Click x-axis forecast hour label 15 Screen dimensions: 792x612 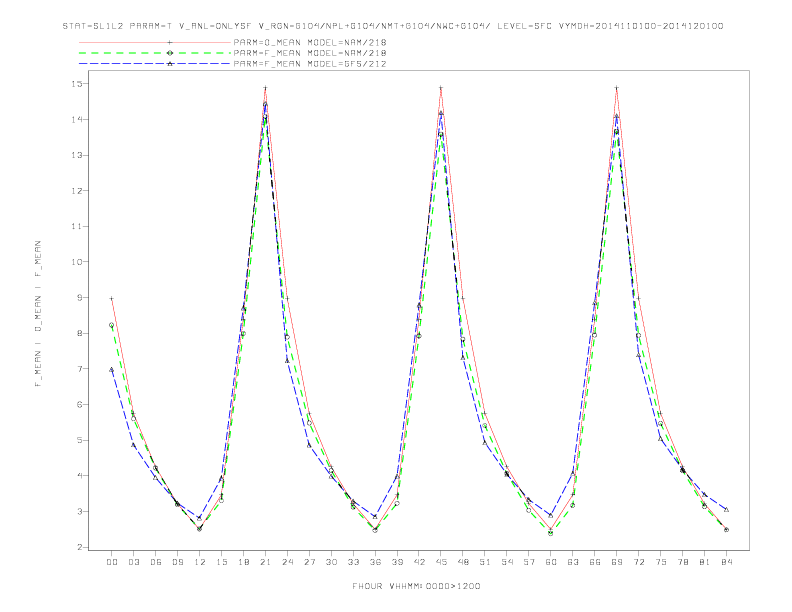coord(221,562)
